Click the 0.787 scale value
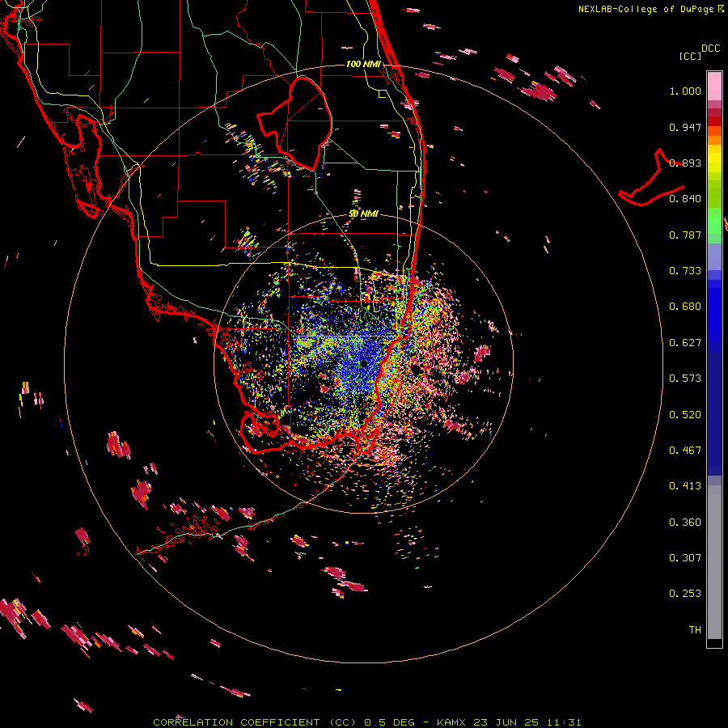Screen dimensions: 728x728 (x=685, y=235)
